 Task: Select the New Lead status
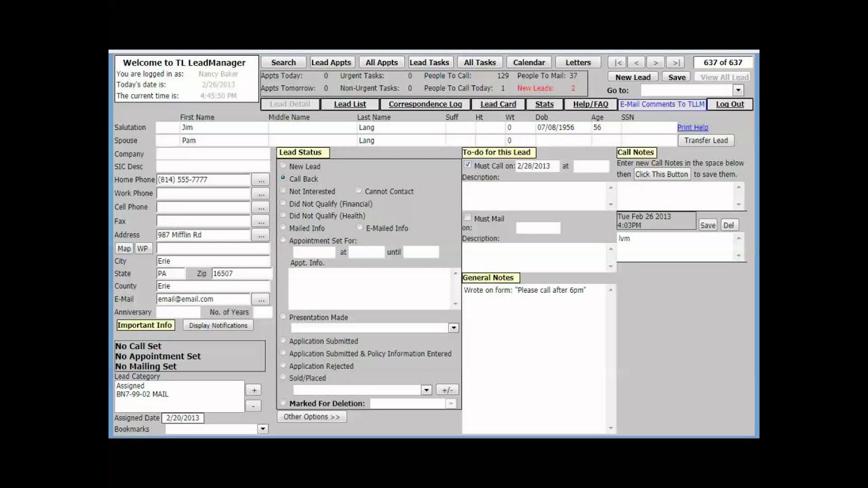[283, 166]
